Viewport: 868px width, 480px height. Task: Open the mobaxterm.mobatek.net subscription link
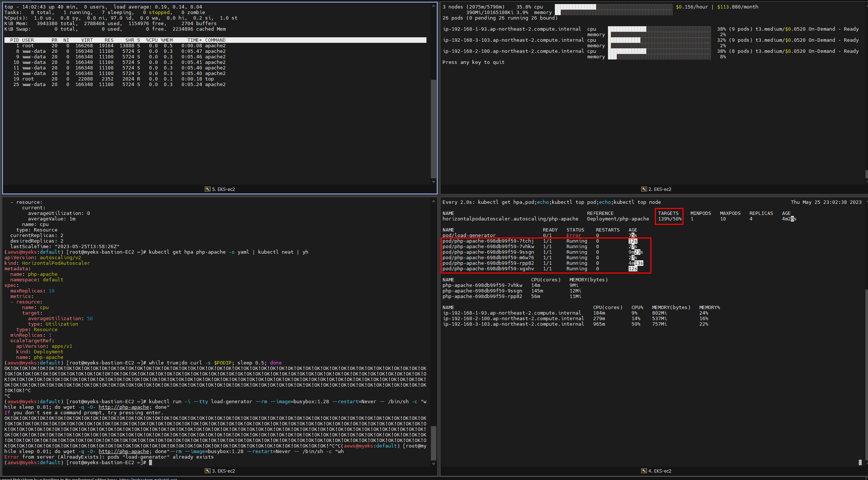click(148, 479)
